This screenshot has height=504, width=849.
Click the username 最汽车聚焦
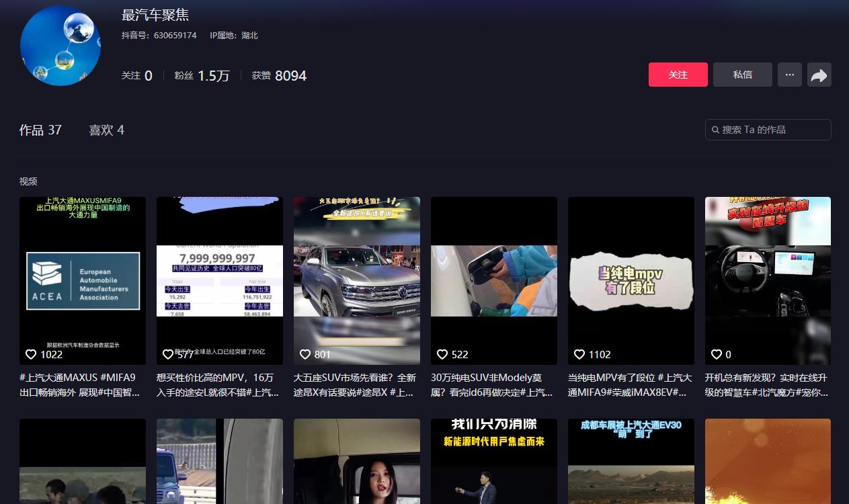point(155,15)
